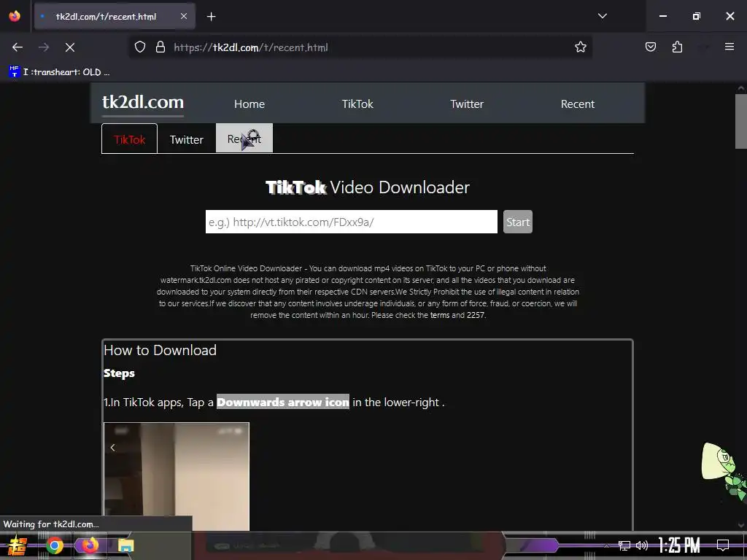The height and width of the screenshot is (560, 747).
Task: Open Home in the site navigation bar
Action: click(249, 104)
